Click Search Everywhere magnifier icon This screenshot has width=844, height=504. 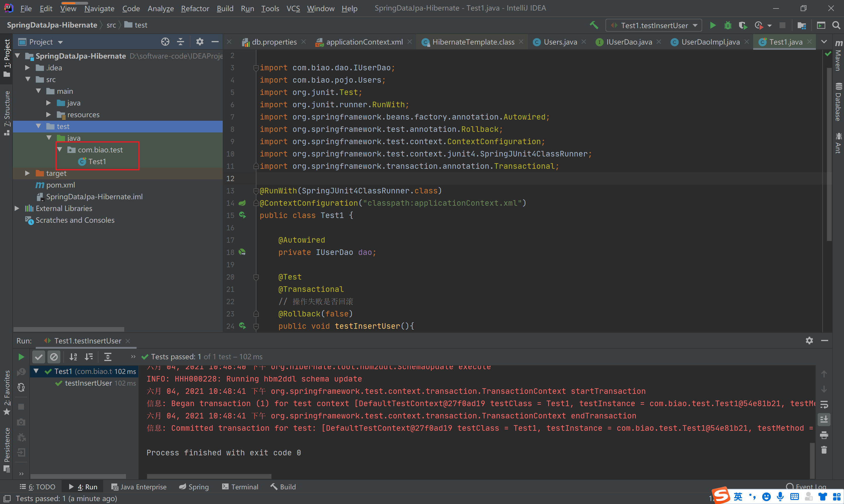coord(836,25)
